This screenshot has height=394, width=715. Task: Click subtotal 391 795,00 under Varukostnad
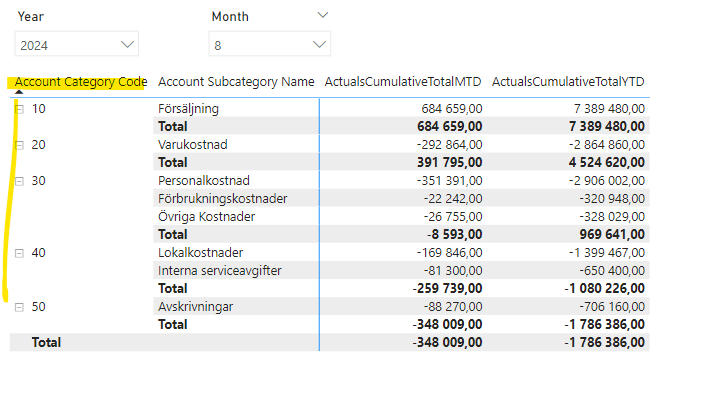click(450, 162)
